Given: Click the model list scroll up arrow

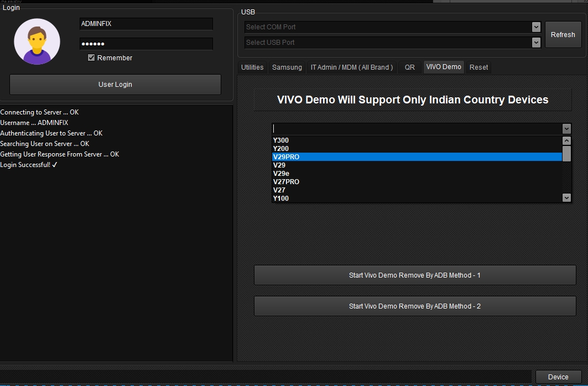Looking at the screenshot, I should point(566,141).
